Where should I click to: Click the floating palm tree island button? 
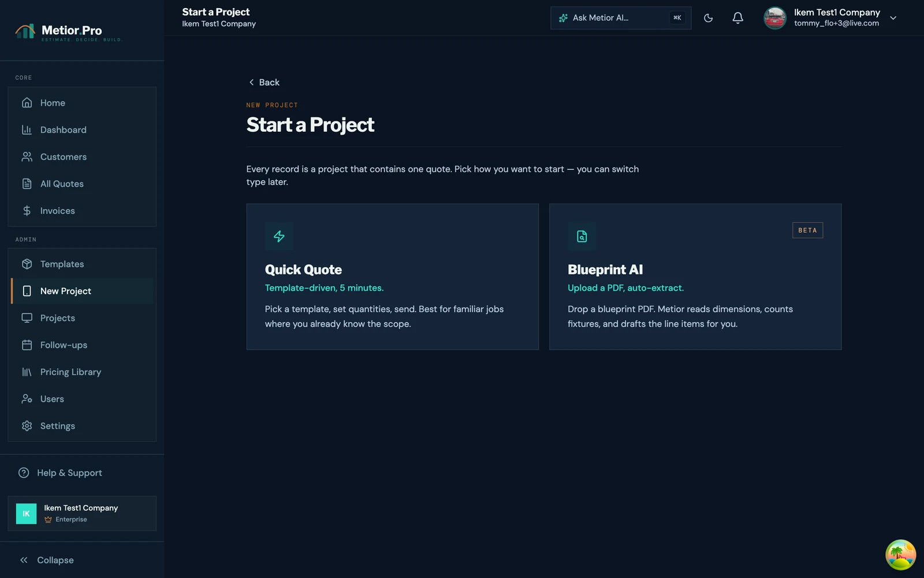(x=900, y=555)
